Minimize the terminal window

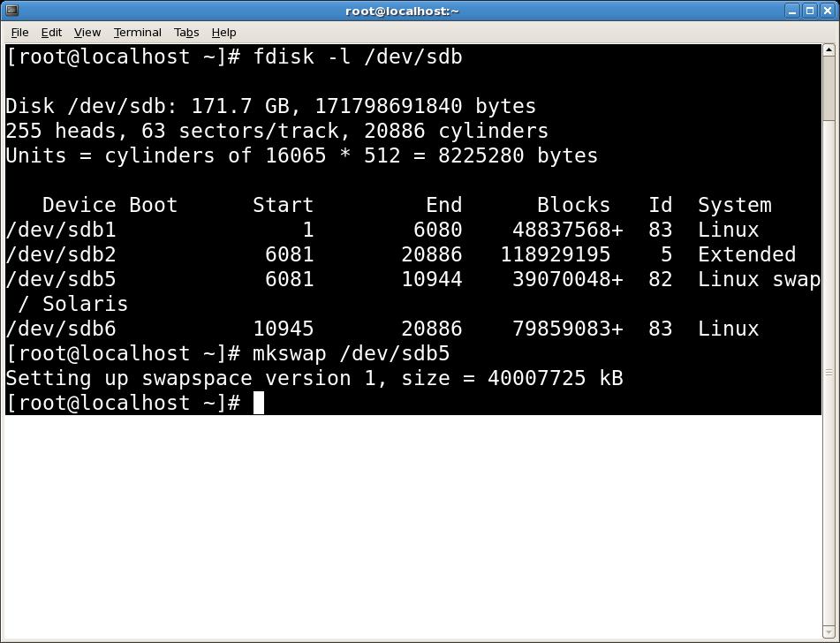(x=792, y=10)
